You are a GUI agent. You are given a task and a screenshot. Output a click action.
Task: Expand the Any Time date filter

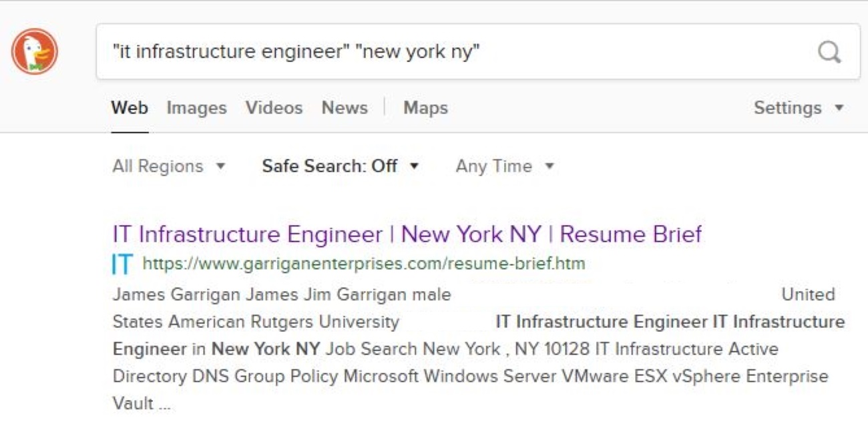[494, 166]
